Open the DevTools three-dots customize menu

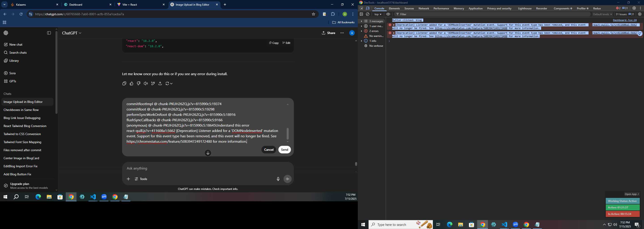pyautogui.click(x=640, y=8)
